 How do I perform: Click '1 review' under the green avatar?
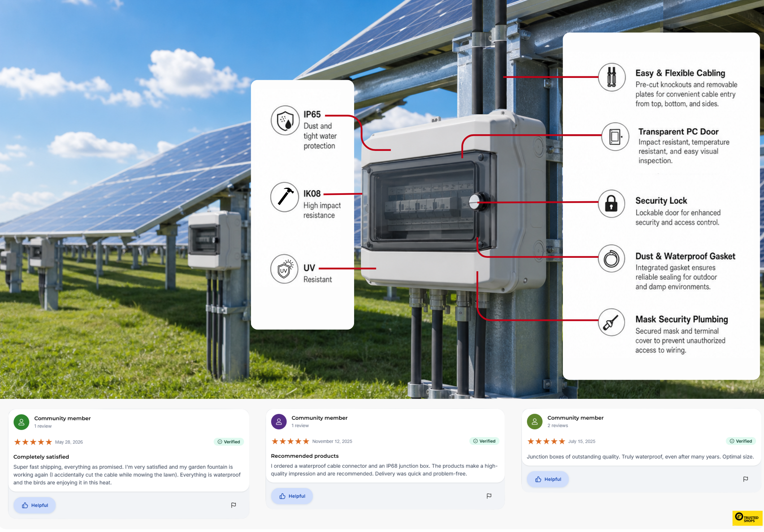43,426
